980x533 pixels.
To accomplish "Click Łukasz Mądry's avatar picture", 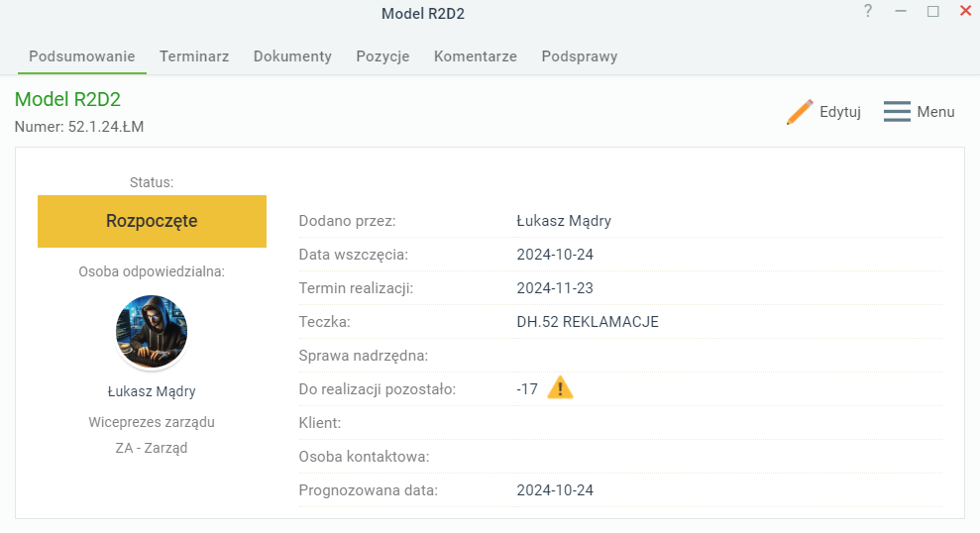I will pyautogui.click(x=152, y=331).
